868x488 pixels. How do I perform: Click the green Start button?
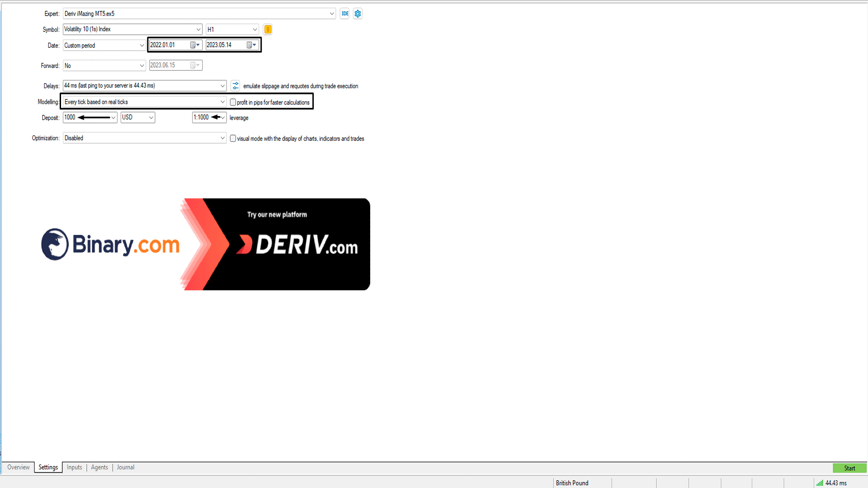point(849,468)
